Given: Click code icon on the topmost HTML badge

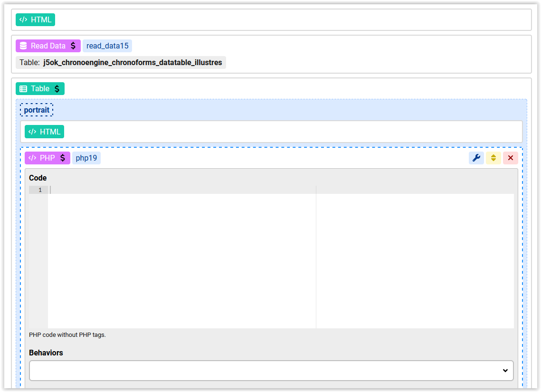Looking at the screenshot, I should pos(23,20).
